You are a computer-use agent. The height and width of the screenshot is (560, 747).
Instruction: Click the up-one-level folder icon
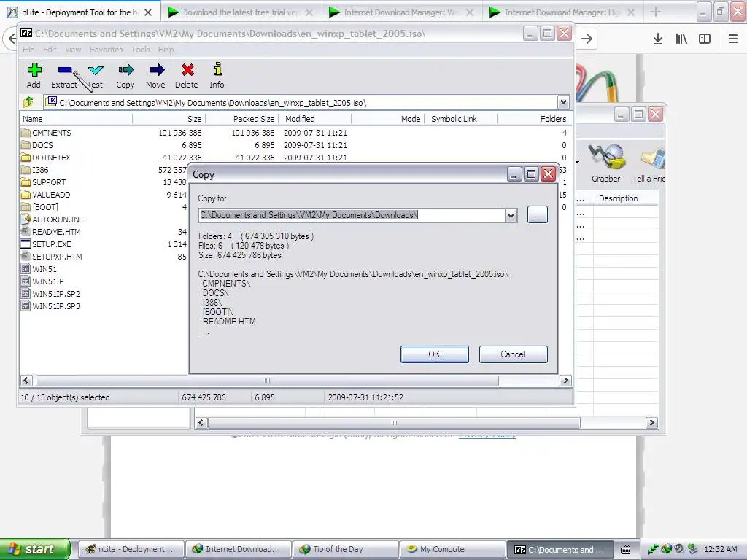click(28, 102)
